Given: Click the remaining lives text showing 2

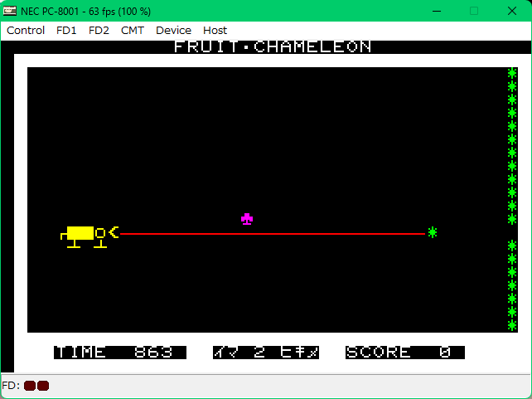Looking at the screenshot, I should [x=266, y=353].
